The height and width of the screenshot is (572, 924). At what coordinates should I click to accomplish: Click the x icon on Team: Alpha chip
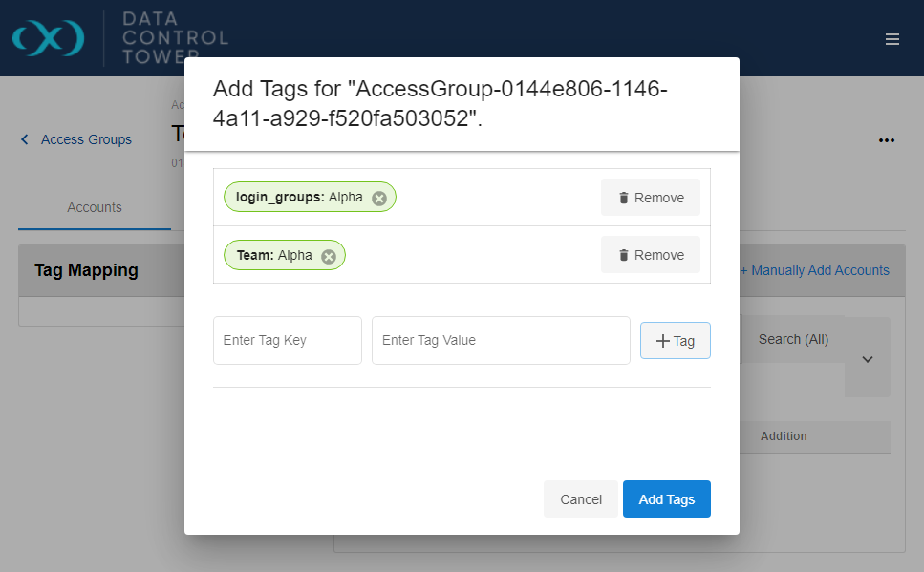(x=329, y=256)
